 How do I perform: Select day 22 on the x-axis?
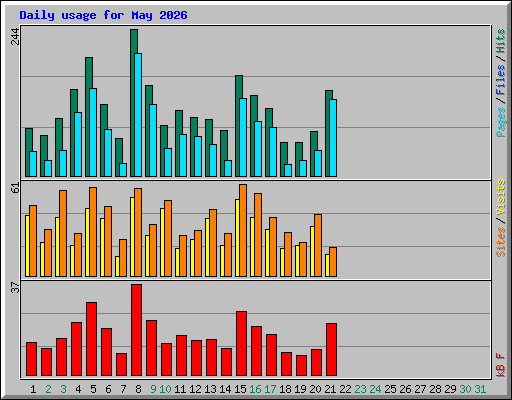click(345, 389)
